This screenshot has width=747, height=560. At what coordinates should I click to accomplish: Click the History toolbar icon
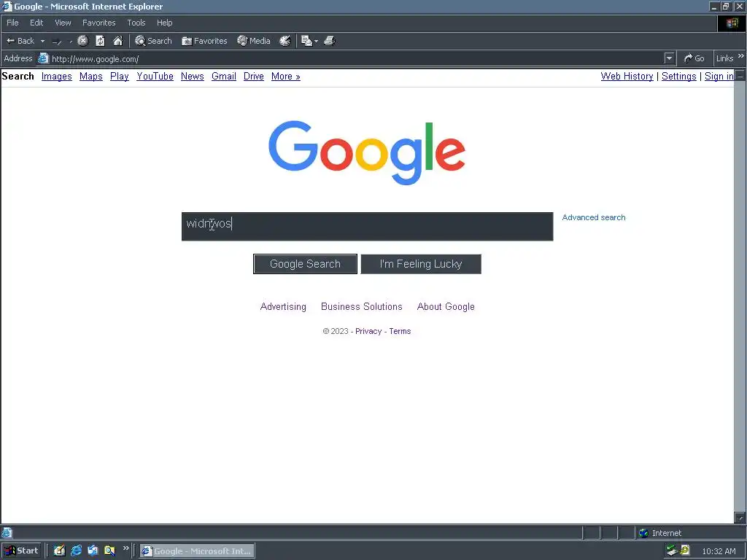point(285,41)
